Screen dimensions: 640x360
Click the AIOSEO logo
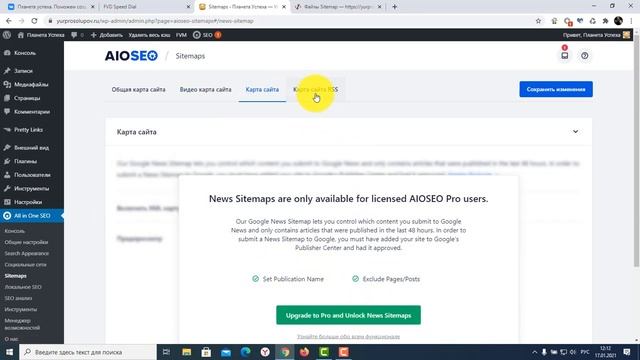(131, 56)
